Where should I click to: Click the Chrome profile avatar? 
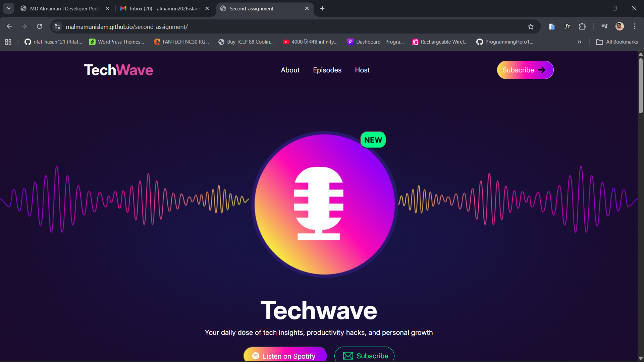[620, 26]
